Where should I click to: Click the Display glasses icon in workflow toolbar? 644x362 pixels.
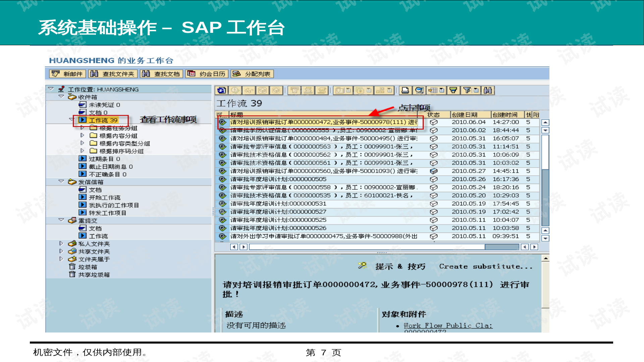pyautogui.click(x=249, y=90)
